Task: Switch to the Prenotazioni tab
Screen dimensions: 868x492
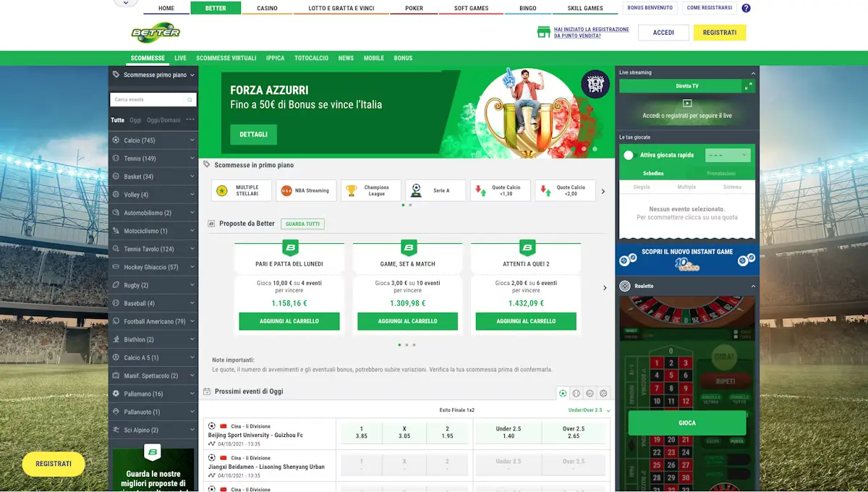Action: pos(721,174)
